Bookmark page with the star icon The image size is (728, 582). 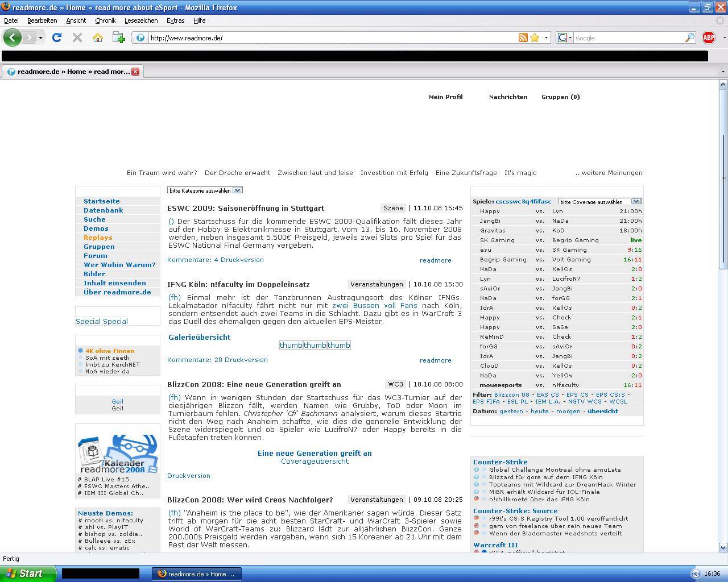point(535,38)
